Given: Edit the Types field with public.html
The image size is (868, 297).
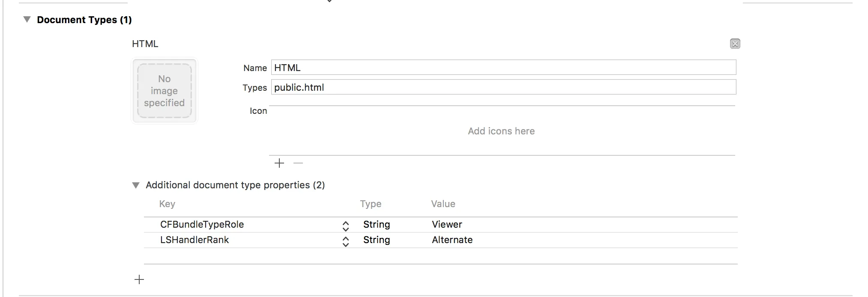Looking at the screenshot, I should point(503,87).
